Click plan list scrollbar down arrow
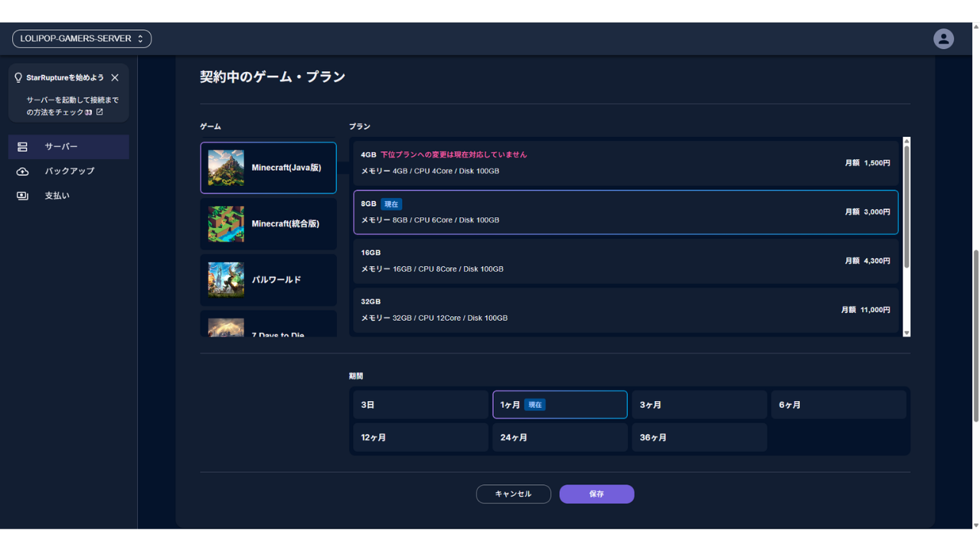 point(906,333)
